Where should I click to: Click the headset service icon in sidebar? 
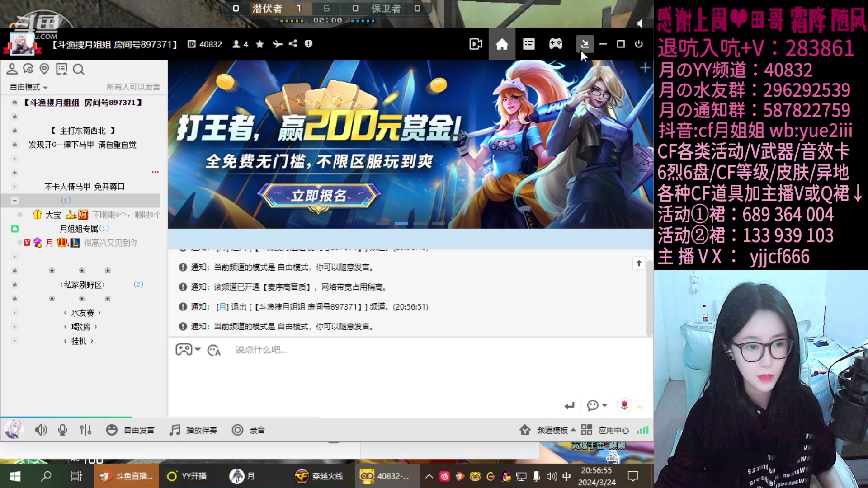click(28, 69)
